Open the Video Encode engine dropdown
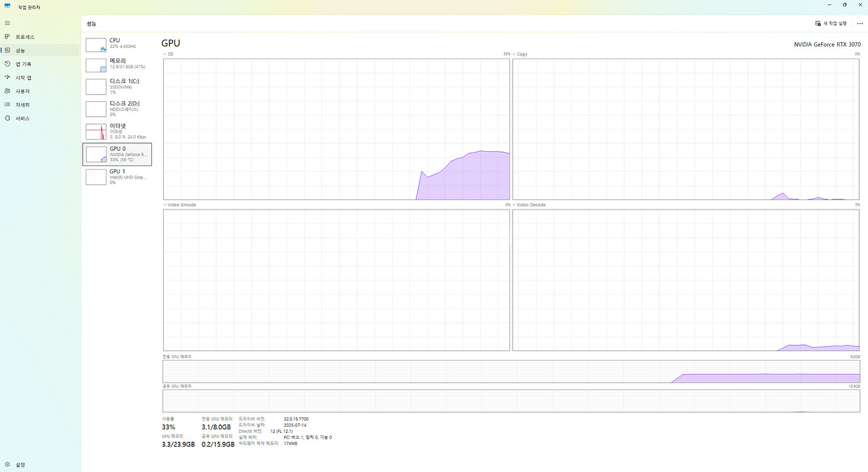Viewport: 868px width, 472px height. (x=180, y=205)
